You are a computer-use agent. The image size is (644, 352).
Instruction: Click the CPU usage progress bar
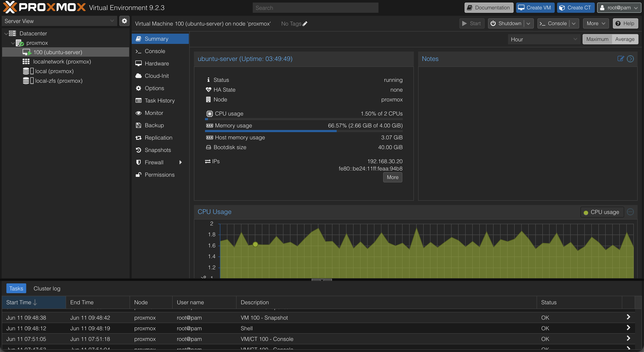304,119
